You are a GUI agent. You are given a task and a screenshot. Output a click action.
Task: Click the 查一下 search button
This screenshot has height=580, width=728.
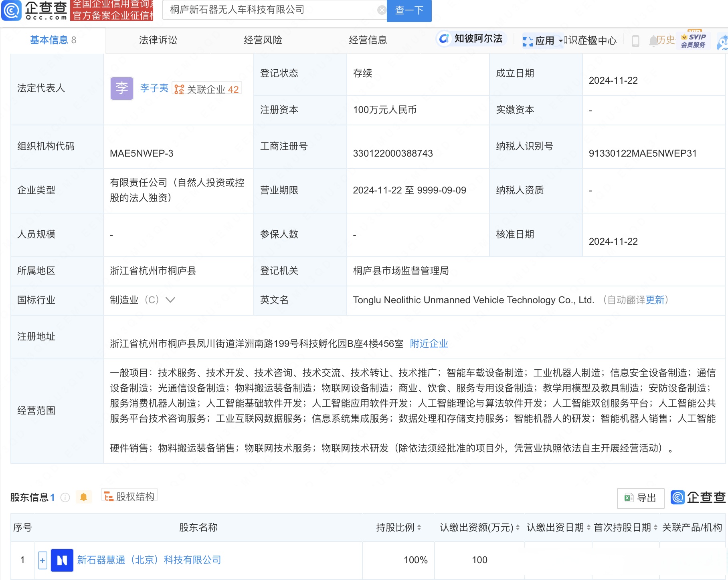409,11
